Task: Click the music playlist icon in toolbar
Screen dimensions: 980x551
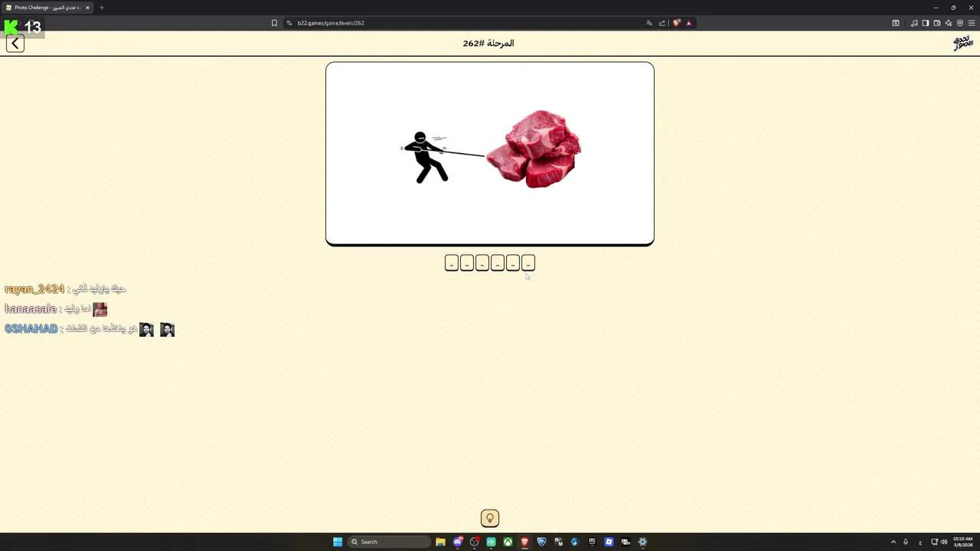Action: [914, 23]
